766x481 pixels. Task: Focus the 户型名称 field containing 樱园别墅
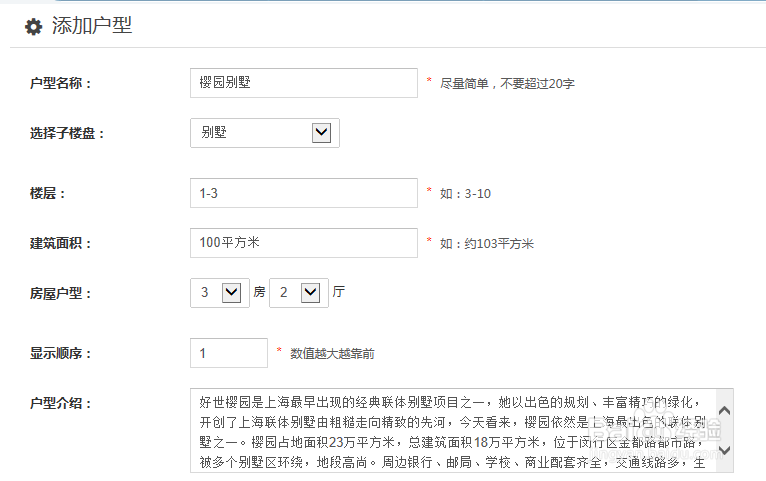click(x=304, y=83)
